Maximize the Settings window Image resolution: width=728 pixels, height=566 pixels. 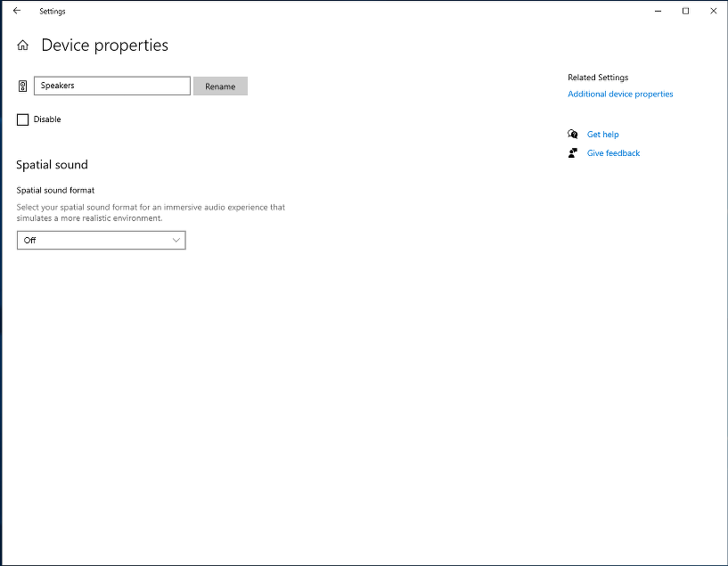coord(685,10)
